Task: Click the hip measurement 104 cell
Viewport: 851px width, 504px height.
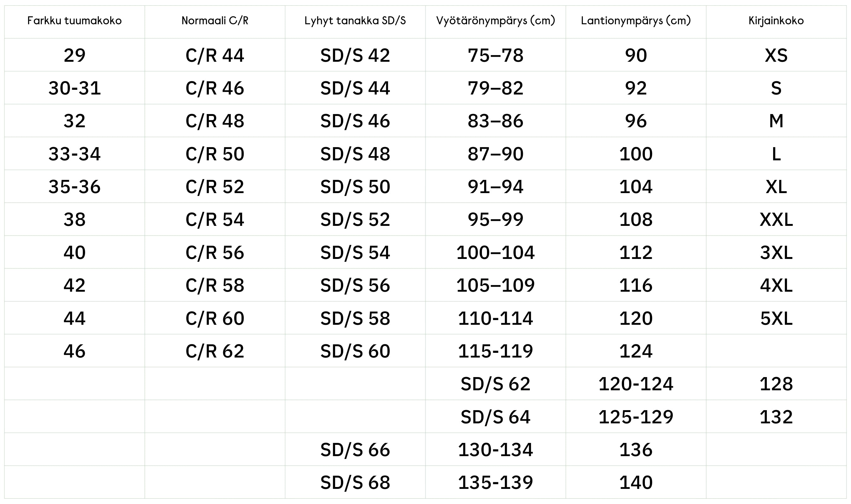Action: [636, 186]
